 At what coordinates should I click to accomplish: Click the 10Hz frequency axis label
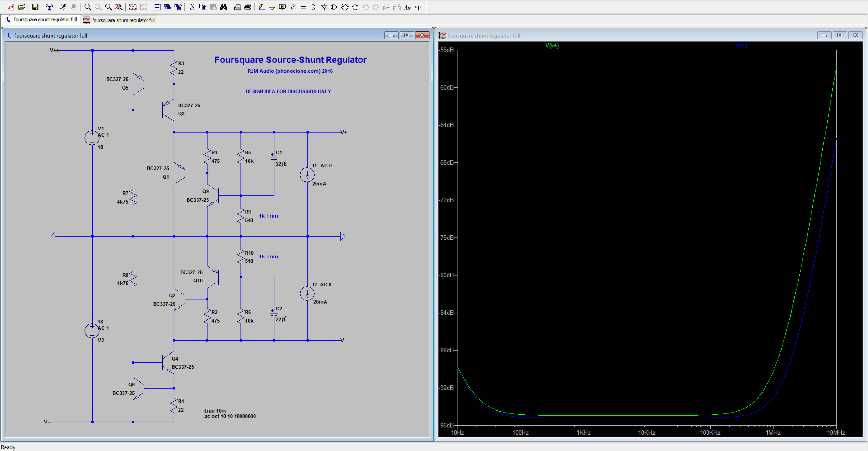pyautogui.click(x=457, y=432)
